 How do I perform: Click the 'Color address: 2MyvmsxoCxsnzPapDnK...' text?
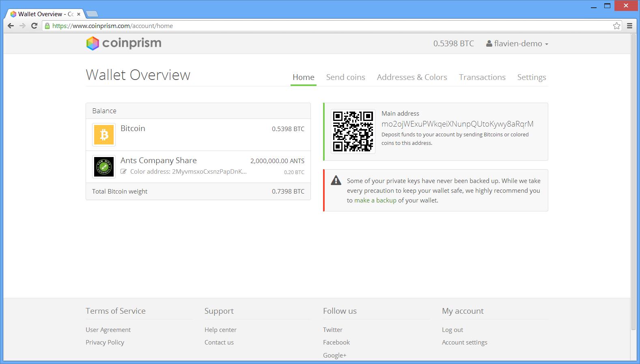coord(188,172)
